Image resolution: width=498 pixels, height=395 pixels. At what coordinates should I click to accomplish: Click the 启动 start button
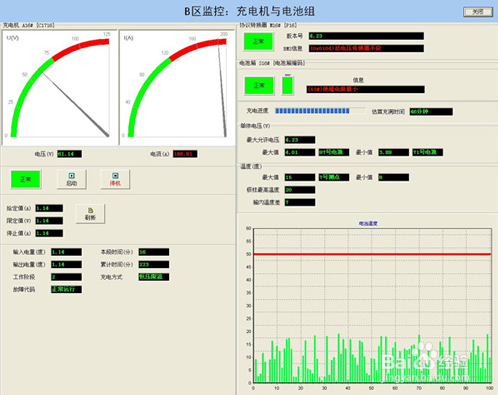(x=72, y=179)
